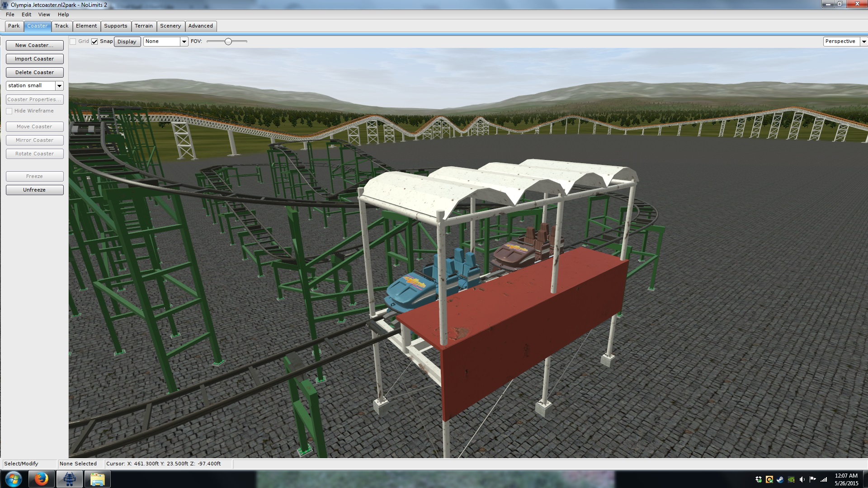Click the Steam tray icon

coord(780,479)
